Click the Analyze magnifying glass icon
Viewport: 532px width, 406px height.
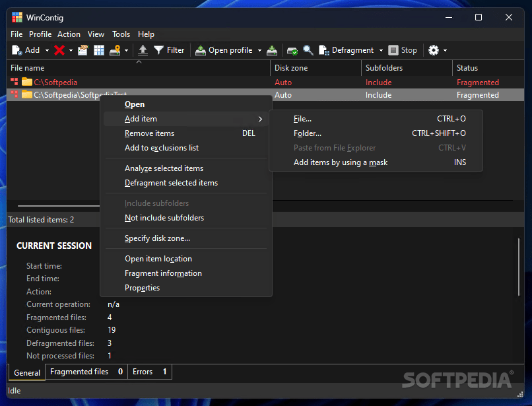[308, 50]
